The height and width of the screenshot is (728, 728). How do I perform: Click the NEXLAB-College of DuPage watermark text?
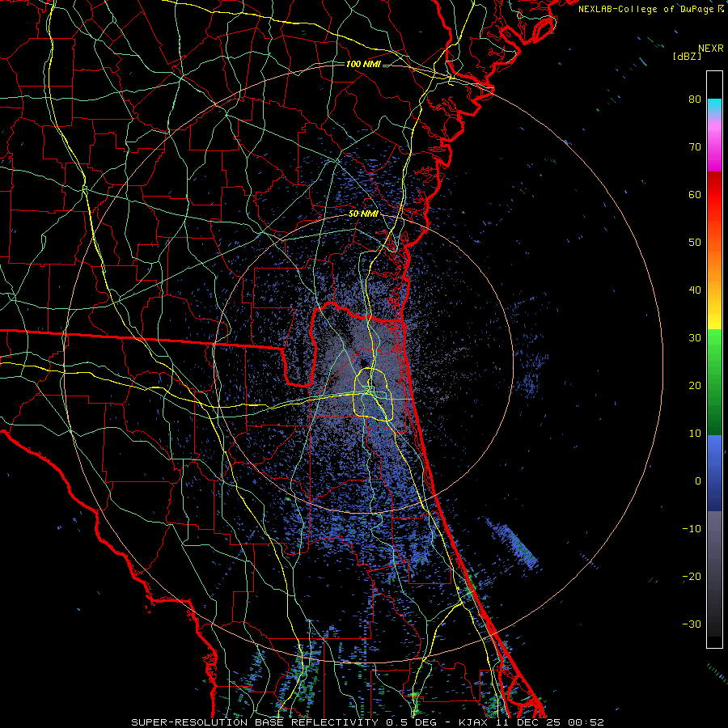point(650,9)
